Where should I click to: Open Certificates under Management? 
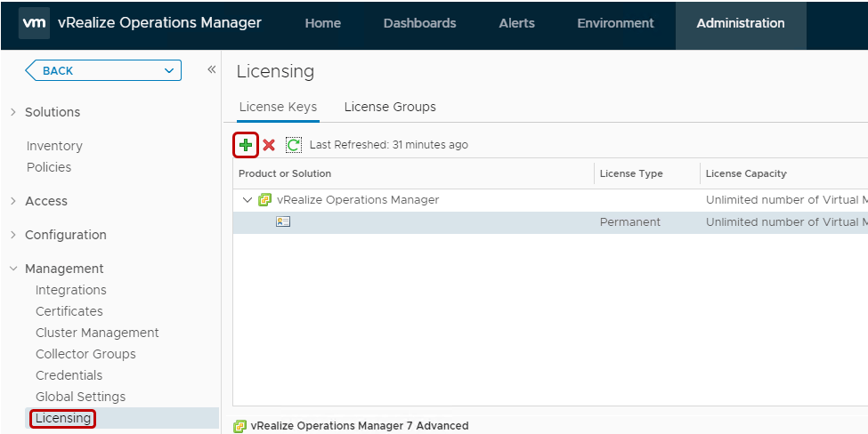[x=69, y=311]
